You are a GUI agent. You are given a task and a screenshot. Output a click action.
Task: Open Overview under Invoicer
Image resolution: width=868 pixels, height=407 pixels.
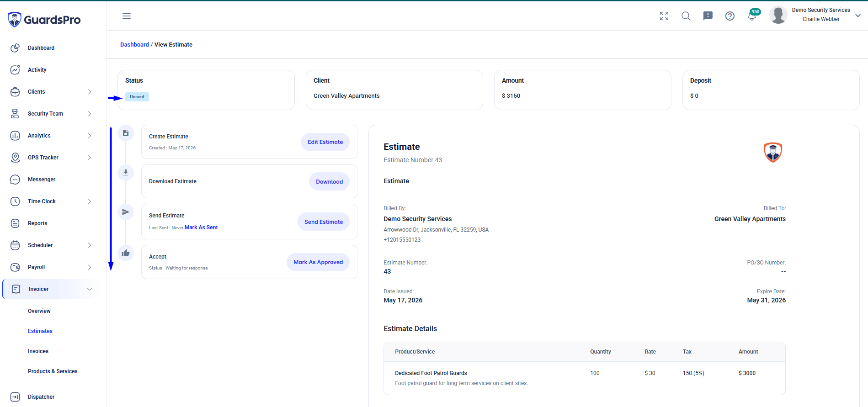click(39, 311)
